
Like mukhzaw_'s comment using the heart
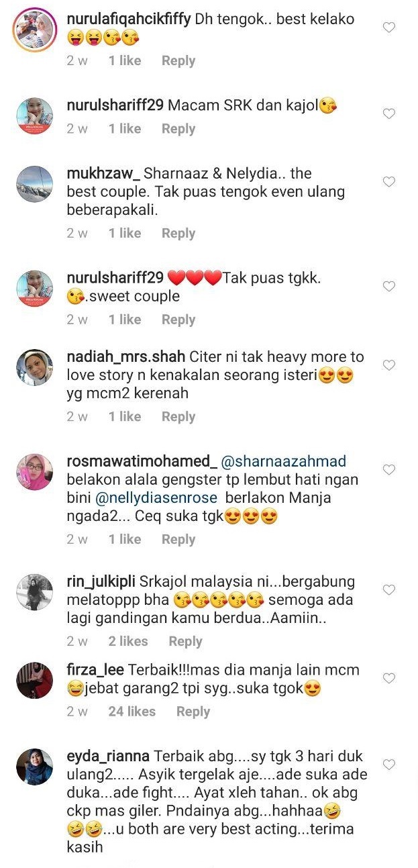pyautogui.click(x=388, y=182)
